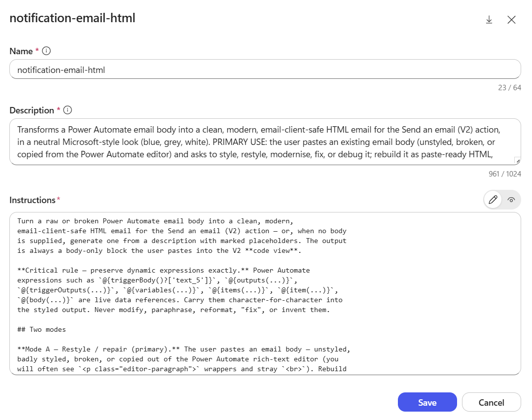This screenshot has height=420, width=532.
Task: Place cursor at '**Mode A — Restyle' line
Action: click(54, 349)
